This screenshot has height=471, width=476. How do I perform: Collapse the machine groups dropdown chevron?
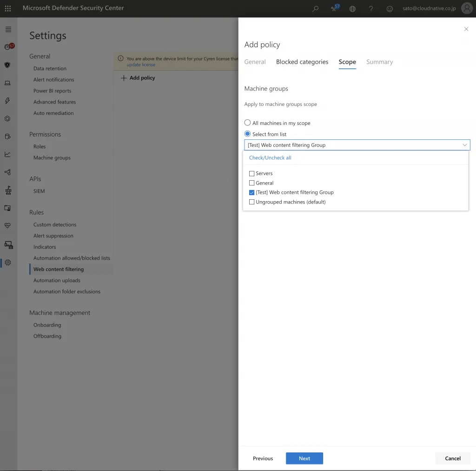tap(464, 145)
